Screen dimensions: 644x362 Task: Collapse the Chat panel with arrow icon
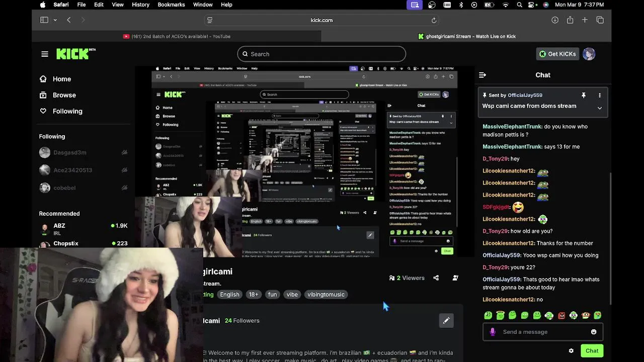tap(482, 75)
